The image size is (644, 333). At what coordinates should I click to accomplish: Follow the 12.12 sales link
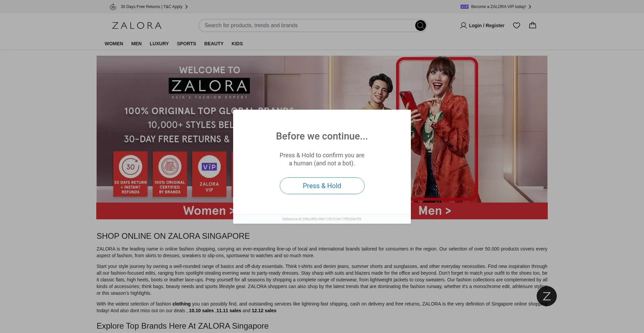tap(264, 311)
